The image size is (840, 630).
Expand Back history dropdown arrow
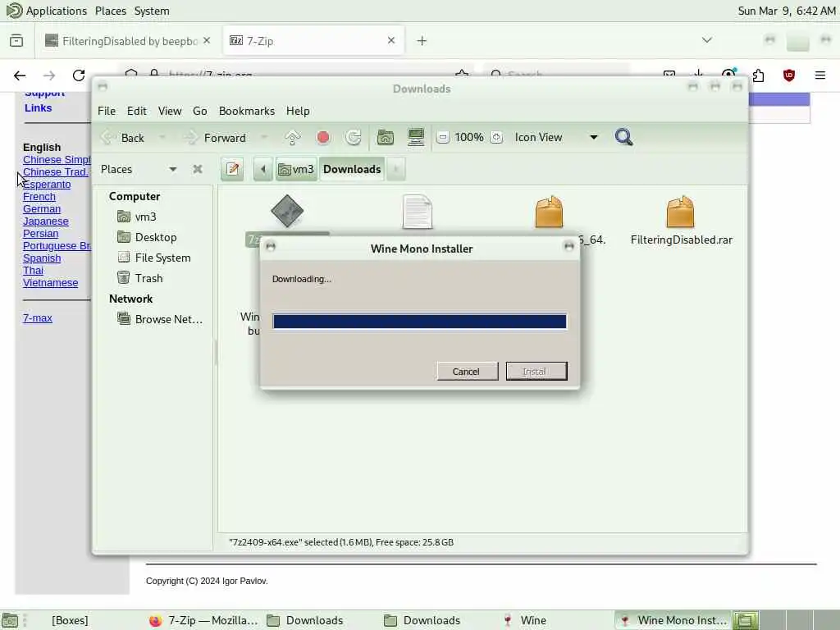(x=162, y=138)
